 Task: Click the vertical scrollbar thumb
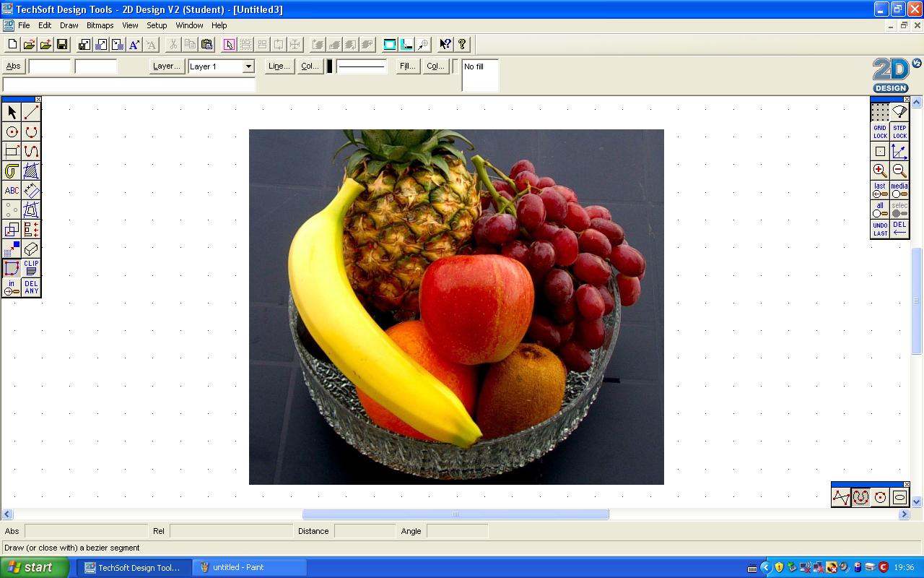(x=917, y=301)
